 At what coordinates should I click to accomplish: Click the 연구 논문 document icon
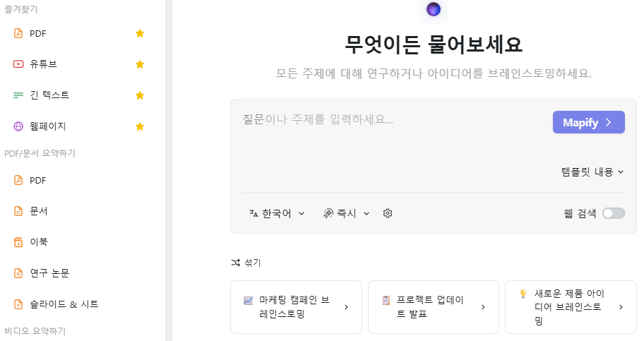tap(18, 273)
